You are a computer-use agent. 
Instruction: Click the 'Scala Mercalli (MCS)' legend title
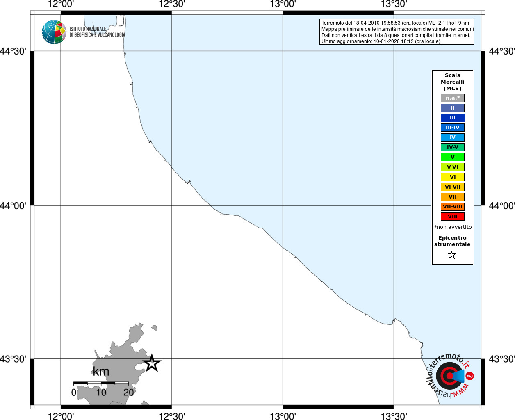(453, 82)
